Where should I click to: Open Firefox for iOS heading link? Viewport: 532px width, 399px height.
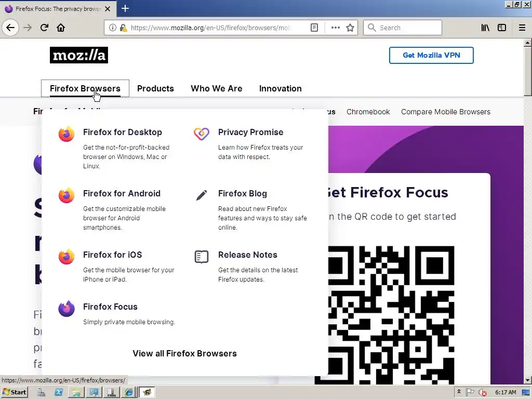(113, 255)
